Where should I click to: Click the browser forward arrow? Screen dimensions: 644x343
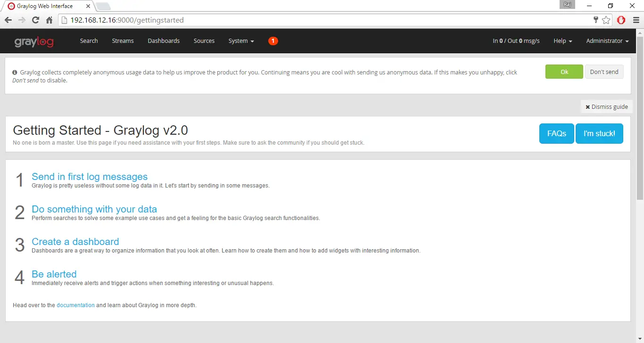point(22,20)
